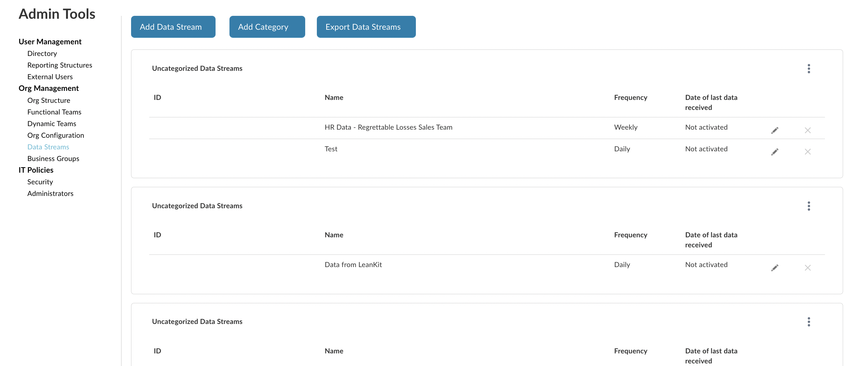Click HR Data - Regrettable Losses Sales Team name
The height and width of the screenshot is (366, 868).
[388, 127]
